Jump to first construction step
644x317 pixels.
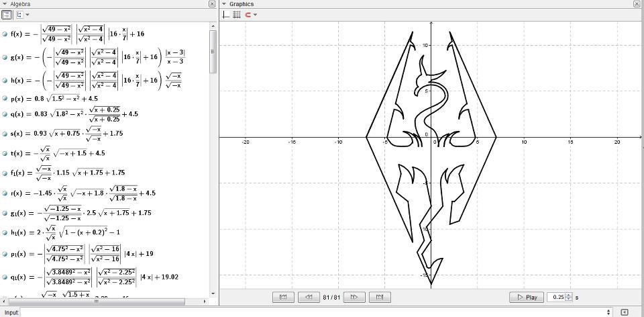(283, 297)
